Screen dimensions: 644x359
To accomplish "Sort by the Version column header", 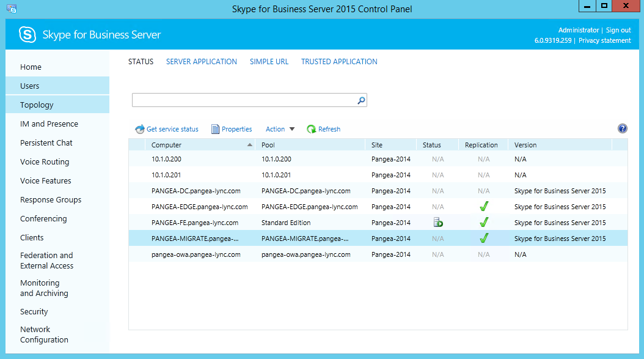I will pyautogui.click(x=560, y=145).
